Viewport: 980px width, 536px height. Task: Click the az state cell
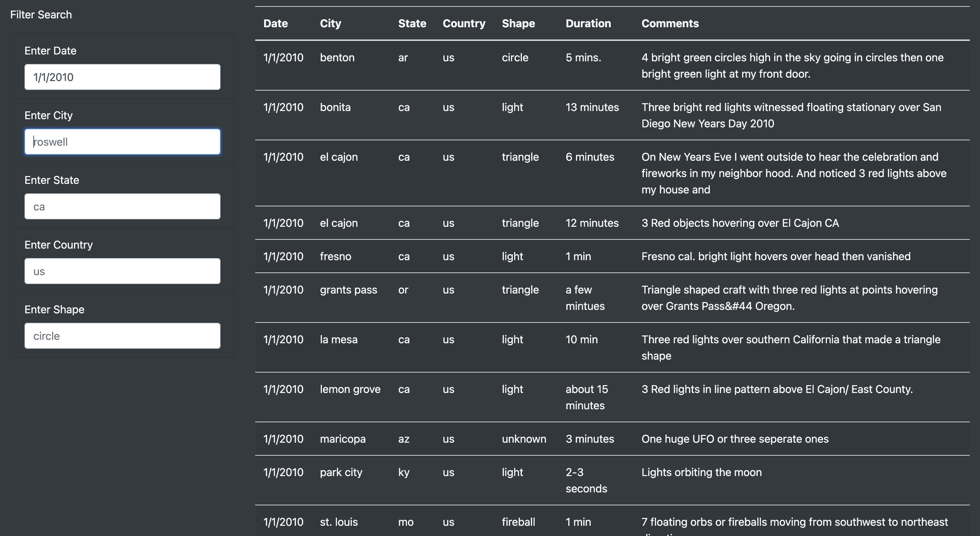click(404, 439)
